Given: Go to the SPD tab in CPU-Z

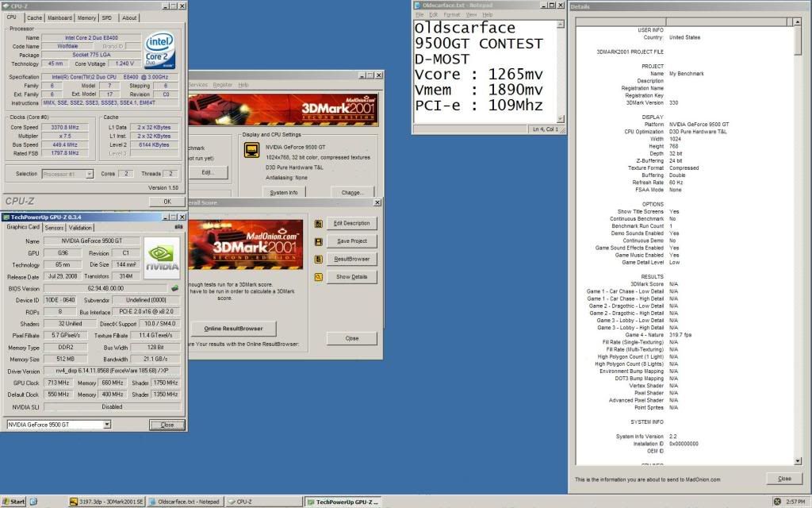Looking at the screenshot, I should pos(107,17).
